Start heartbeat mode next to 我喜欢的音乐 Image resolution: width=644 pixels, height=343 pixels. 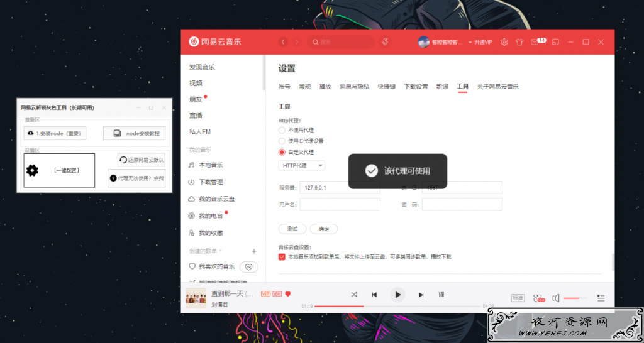[x=249, y=267]
